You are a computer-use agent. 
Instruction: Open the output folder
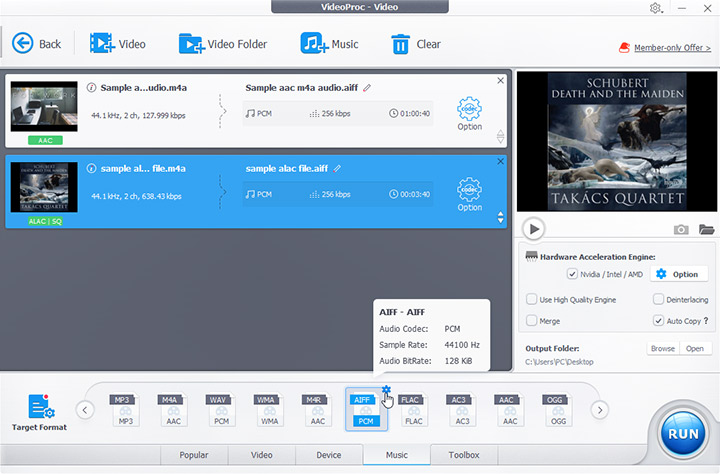(x=695, y=349)
